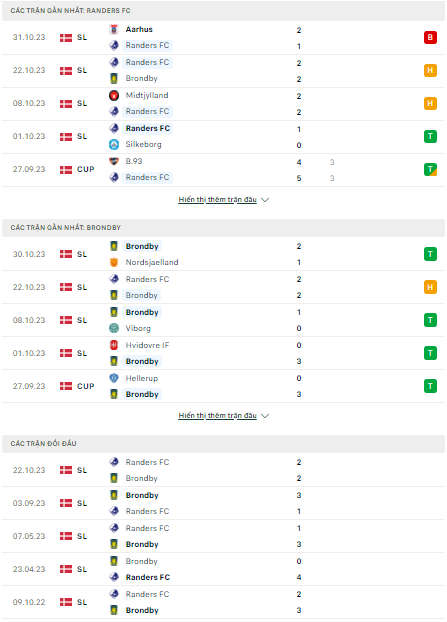Click the Midtjylland red club logo
The image size is (447, 622).
114,95
